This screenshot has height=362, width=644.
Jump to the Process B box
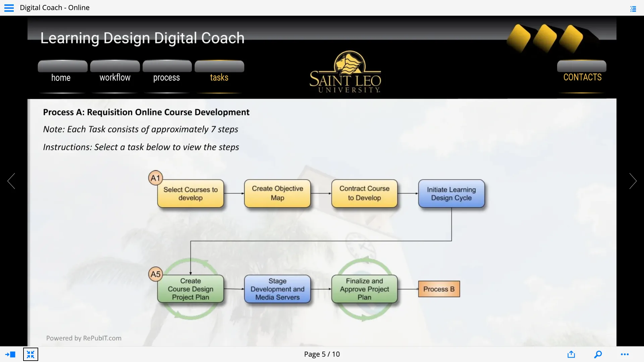point(439,289)
